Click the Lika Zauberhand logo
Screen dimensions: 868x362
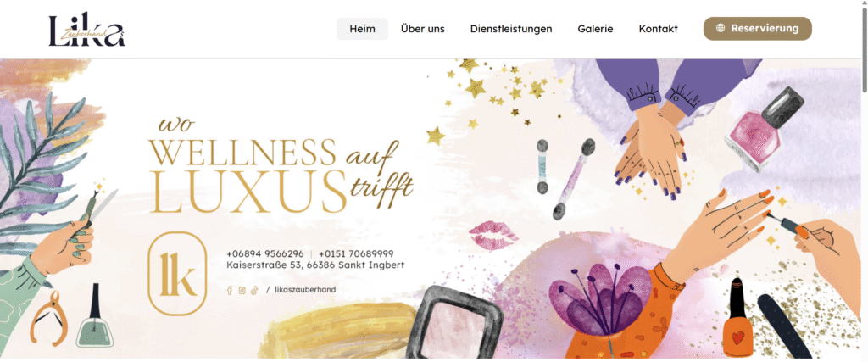click(x=87, y=31)
